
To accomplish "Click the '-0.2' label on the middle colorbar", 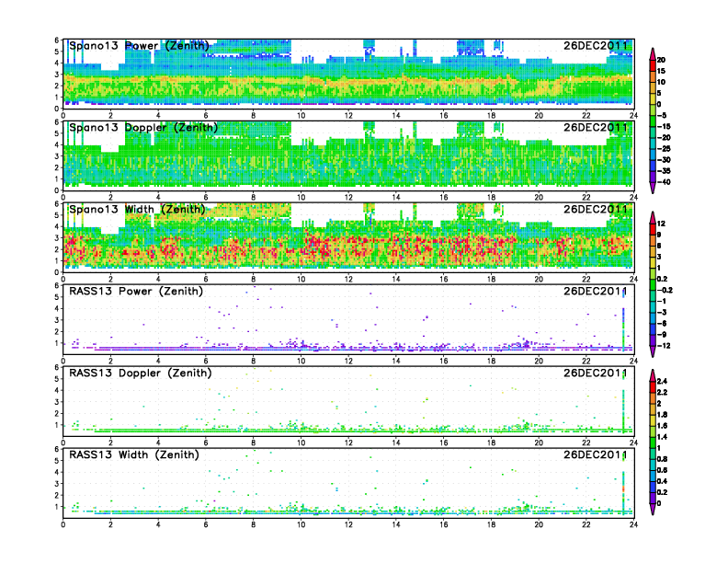I will 665,291.
